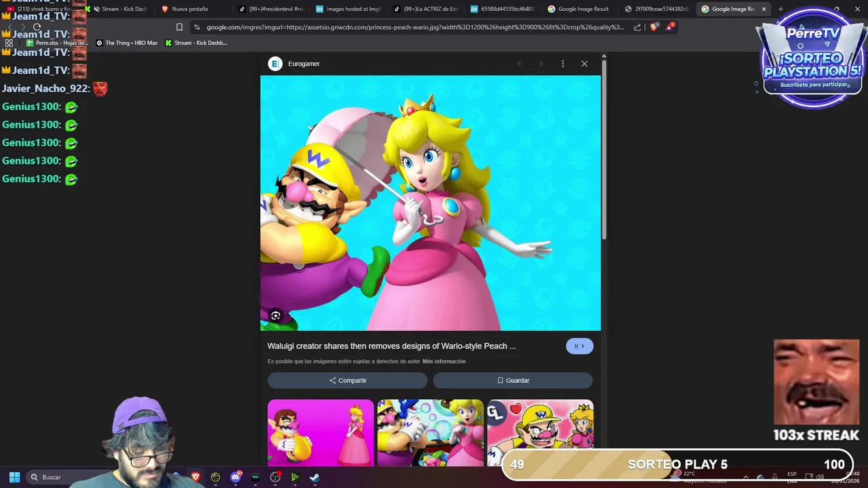
Task: Open 'Stream - Kick Dashb...' bookmark
Action: 196,43
